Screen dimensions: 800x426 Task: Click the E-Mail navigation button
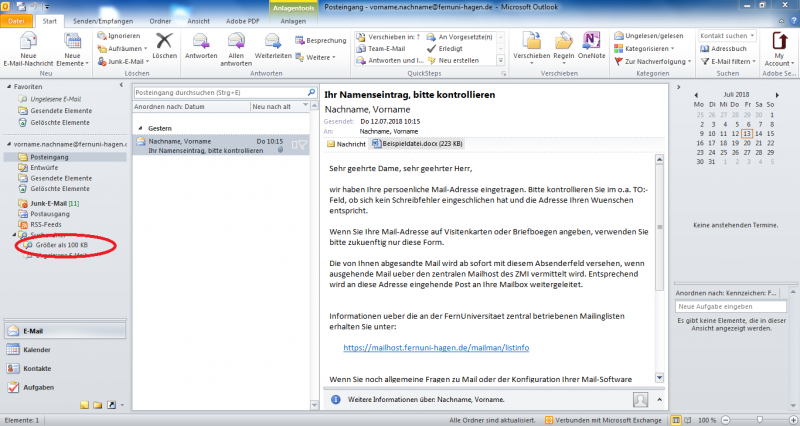pyautogui.click(x=65, y=331)
